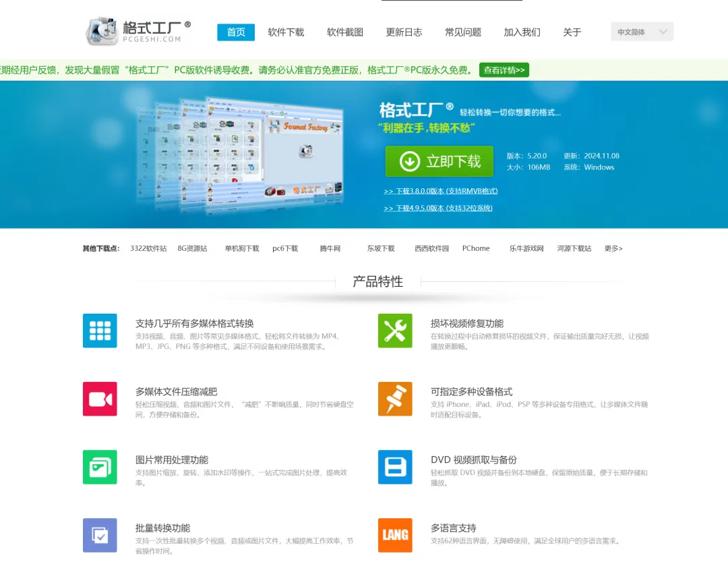Open the 腾牛网 mirror link

coord(330,248)
